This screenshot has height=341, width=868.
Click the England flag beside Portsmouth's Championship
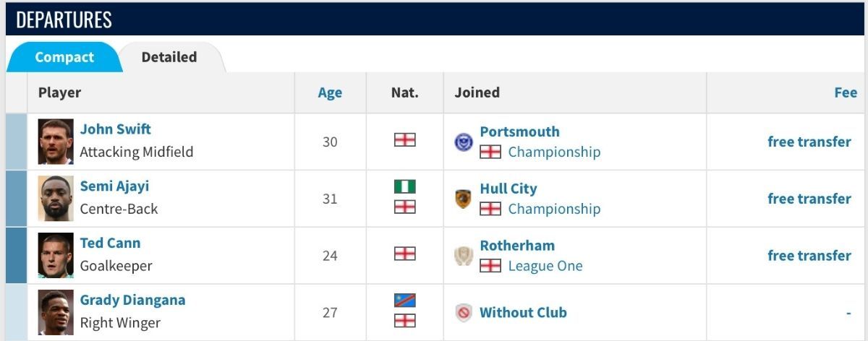coord(490,152)
